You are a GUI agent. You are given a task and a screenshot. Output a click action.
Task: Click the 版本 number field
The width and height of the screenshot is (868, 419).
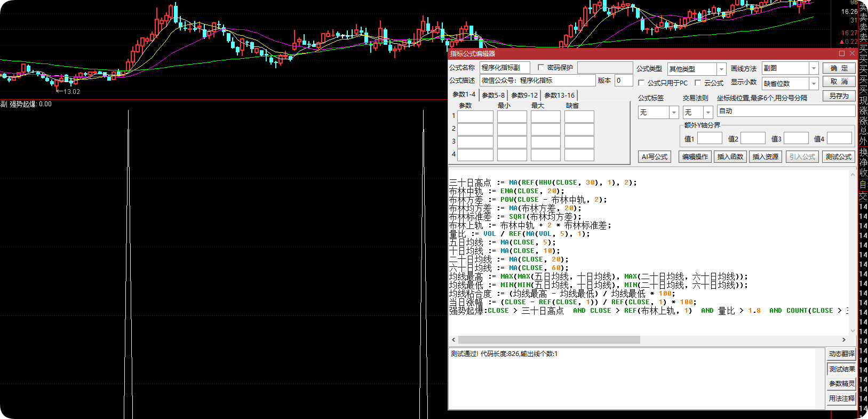(x=624, y=80)
